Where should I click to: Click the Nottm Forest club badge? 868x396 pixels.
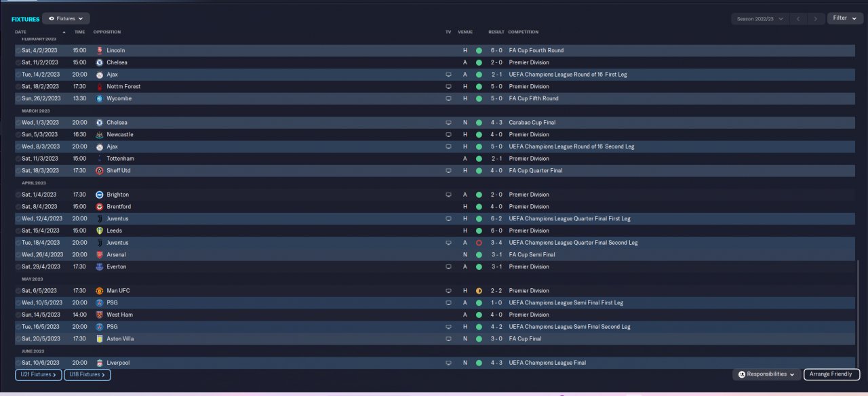[99, 87]
